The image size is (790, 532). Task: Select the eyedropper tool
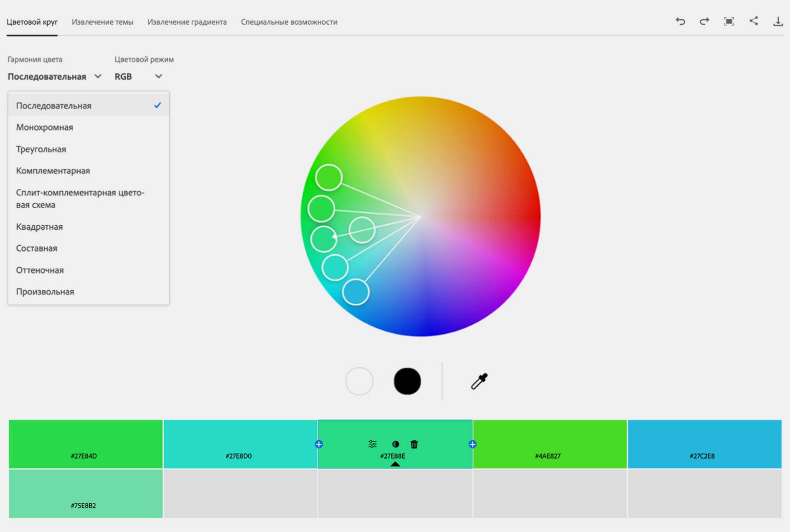coord(479,381)
